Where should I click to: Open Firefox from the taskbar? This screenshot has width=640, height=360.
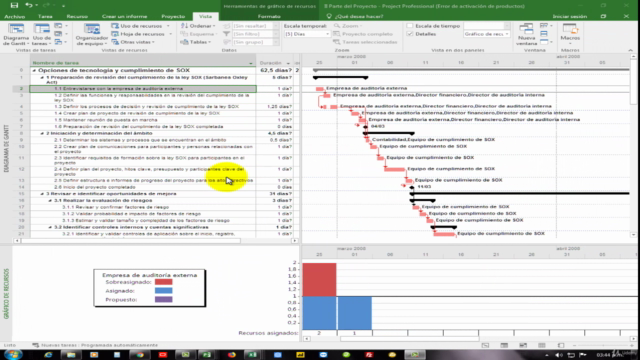(232, 355)
